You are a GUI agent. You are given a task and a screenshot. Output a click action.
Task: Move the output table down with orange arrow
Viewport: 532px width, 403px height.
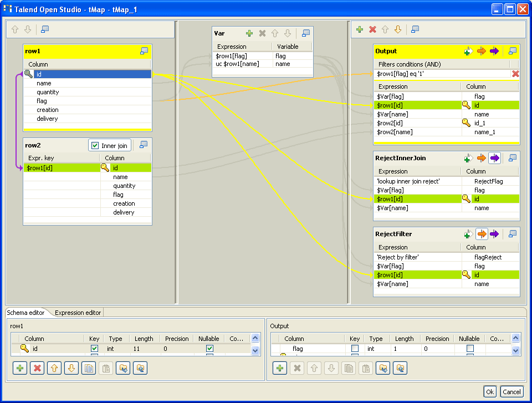click(397, 29)
